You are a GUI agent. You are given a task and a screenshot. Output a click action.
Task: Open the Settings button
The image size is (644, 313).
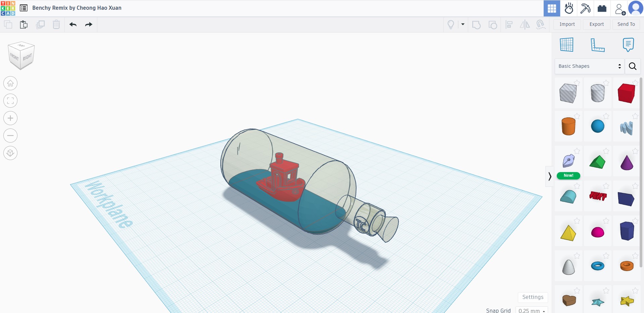[533, 297]
